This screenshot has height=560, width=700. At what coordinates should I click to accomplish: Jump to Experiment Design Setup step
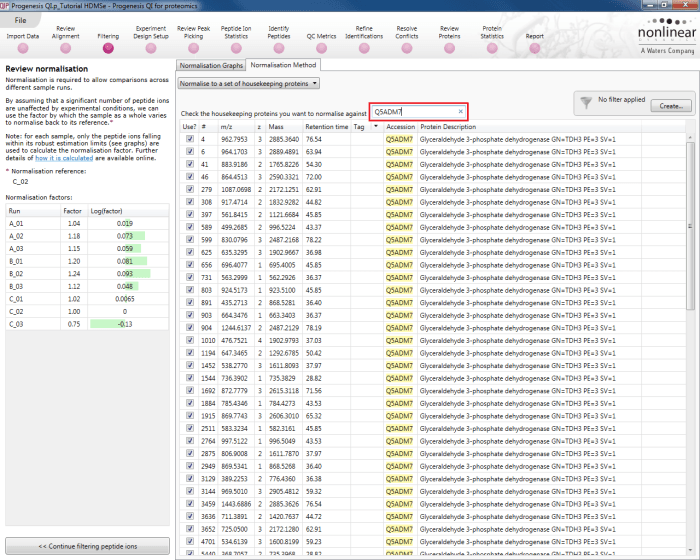tap(151, 48)
